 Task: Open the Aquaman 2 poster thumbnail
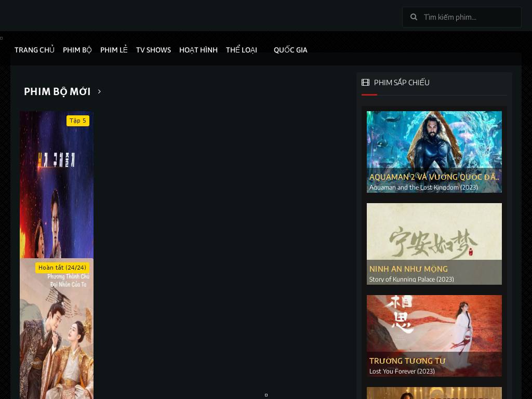434,140
